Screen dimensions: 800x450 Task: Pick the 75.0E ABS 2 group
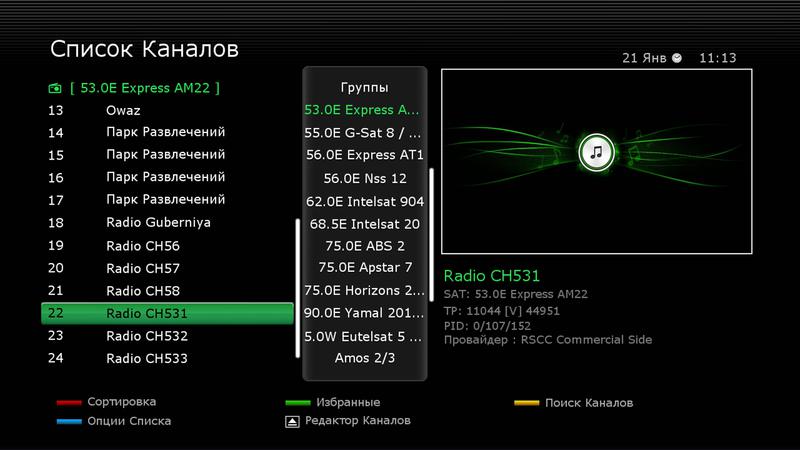click(x=365, y=245)
